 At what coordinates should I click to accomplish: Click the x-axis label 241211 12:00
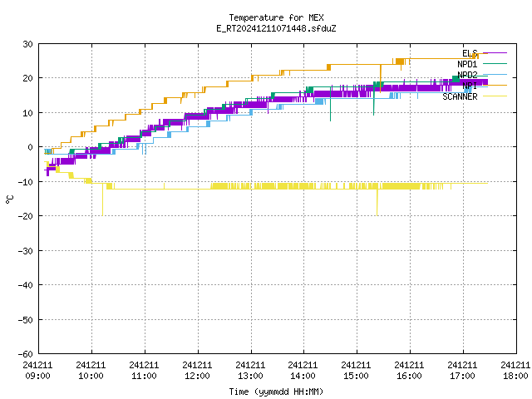click(198, 371)
